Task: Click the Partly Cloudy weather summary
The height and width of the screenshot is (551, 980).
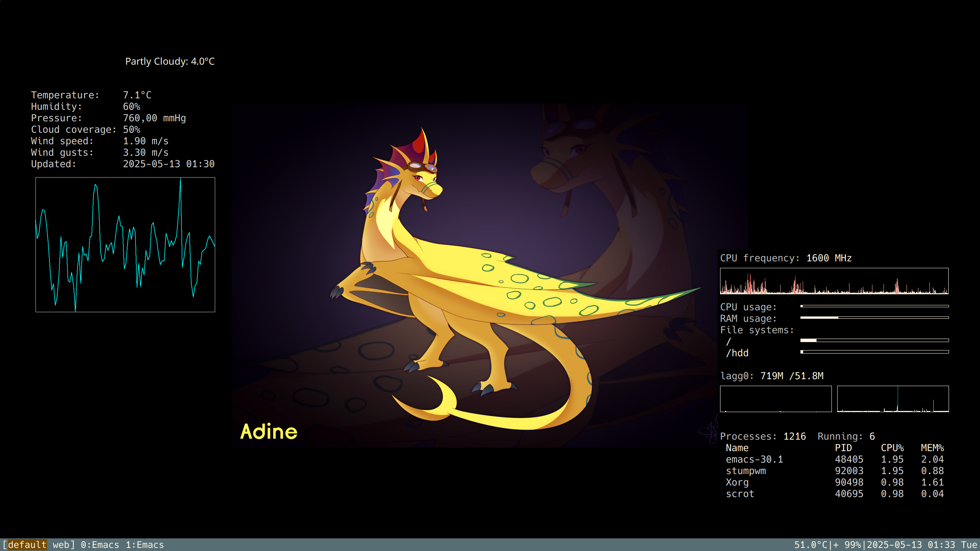Action: point(170,61)
